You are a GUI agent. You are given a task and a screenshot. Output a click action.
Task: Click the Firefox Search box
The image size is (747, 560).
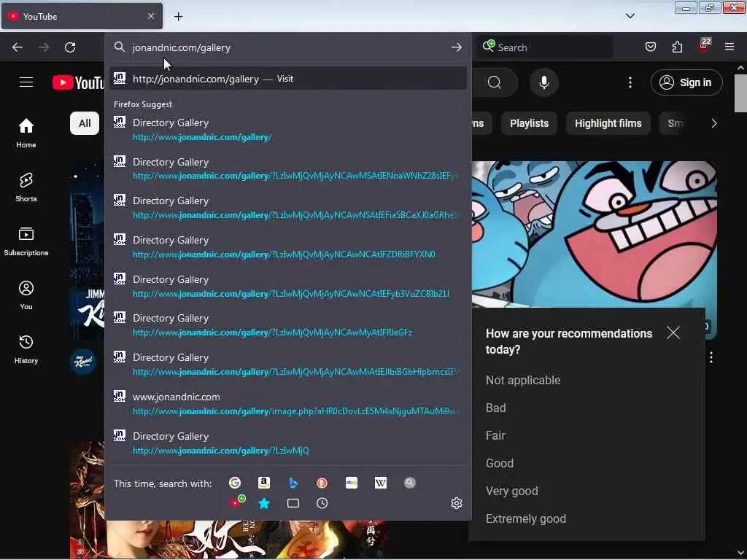544,47
